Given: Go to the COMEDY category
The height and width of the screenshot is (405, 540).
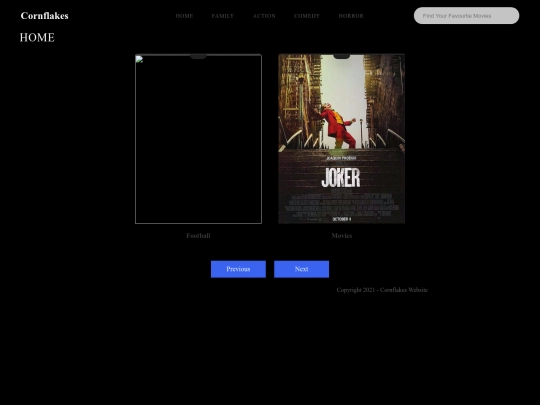Looking at the screenshot, I should 307,16.
